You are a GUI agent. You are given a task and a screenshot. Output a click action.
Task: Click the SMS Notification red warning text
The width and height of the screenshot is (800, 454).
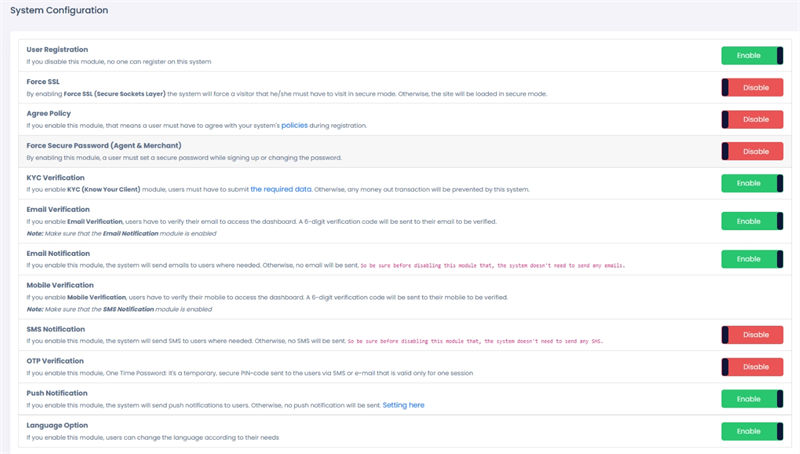point(481,342)
